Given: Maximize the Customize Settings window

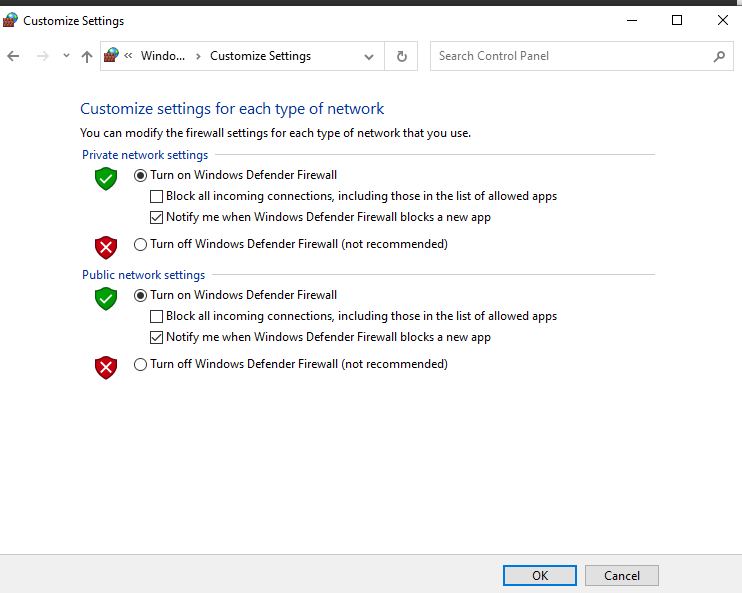Looking at the screenshot, I should (x=677, y=20).
